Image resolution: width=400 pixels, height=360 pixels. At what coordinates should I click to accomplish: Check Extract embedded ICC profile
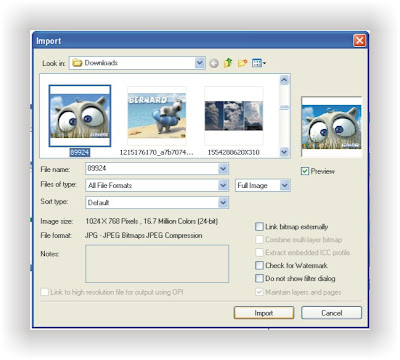tap(259, 252)
